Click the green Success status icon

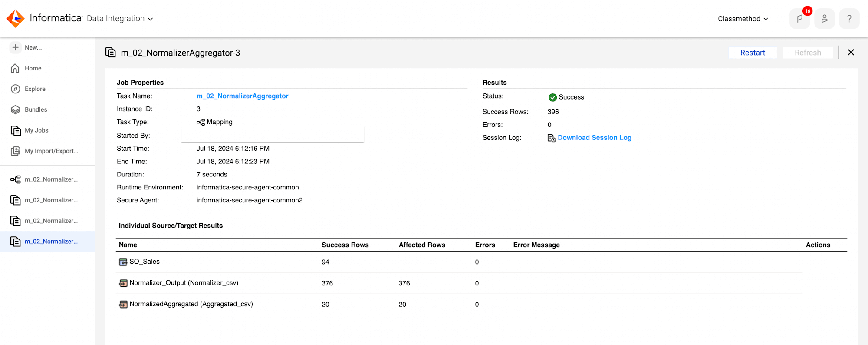552,97
